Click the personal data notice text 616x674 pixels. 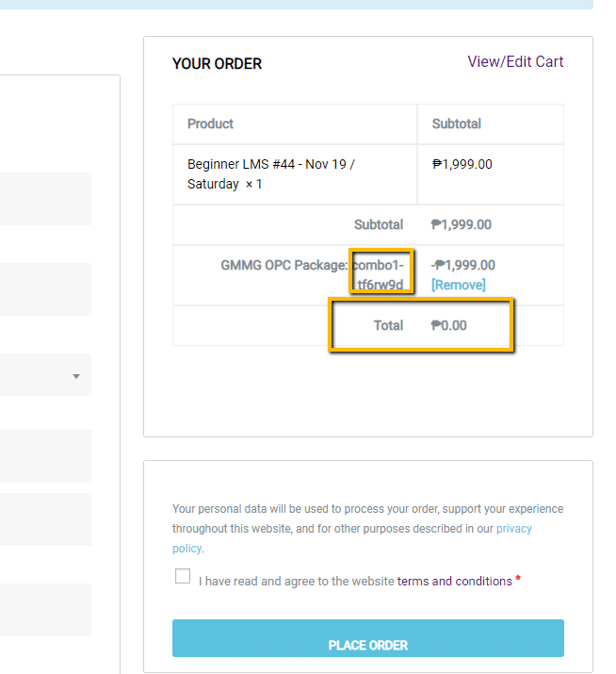click(367, 509)
